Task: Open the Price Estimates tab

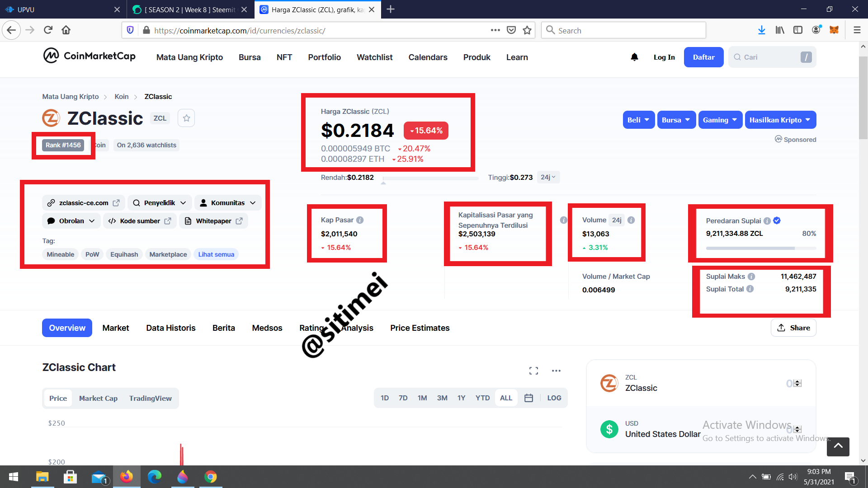Action: tap(420, 328)
